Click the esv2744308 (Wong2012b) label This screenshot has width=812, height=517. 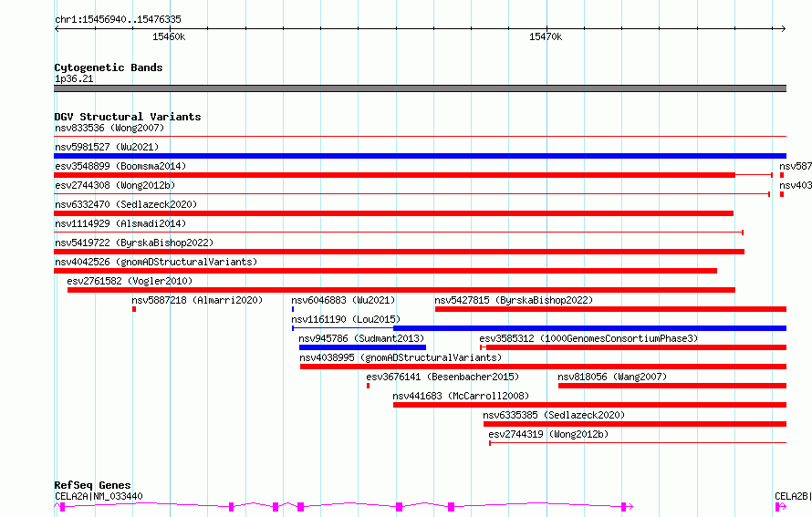coord(115,185)
